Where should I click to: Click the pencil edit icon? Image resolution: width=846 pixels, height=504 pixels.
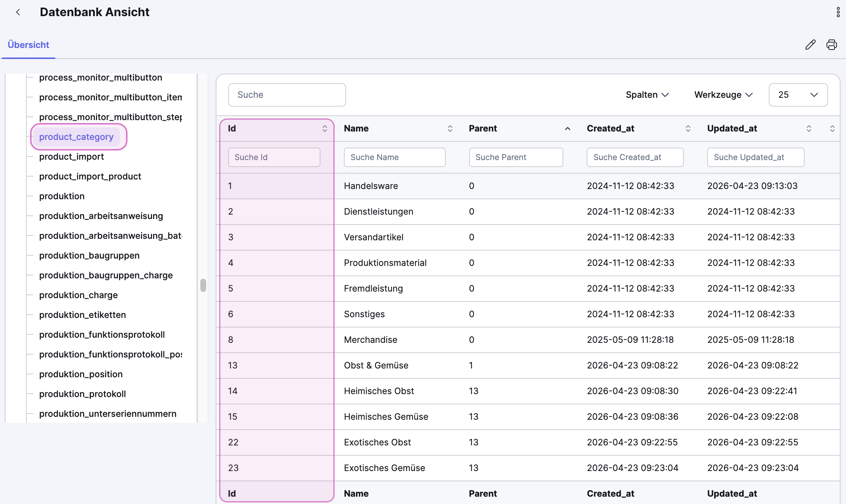point(810,45)
